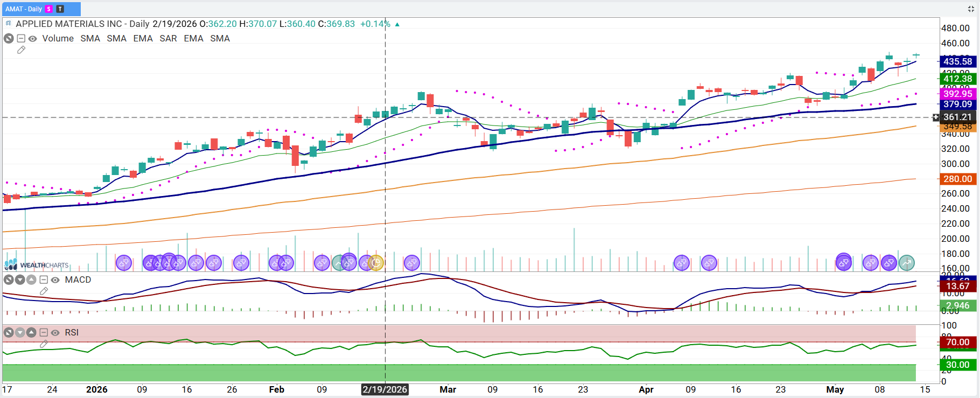Click the 2026 year label on the time axis
The image size is (980, 398).
(97, 389)
